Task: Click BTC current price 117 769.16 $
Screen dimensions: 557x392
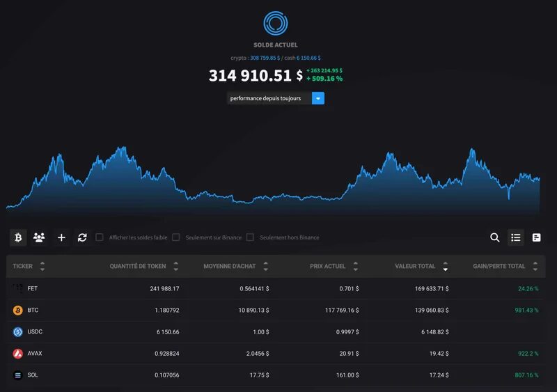Action: pyautogui.click(x=342, y=311)
